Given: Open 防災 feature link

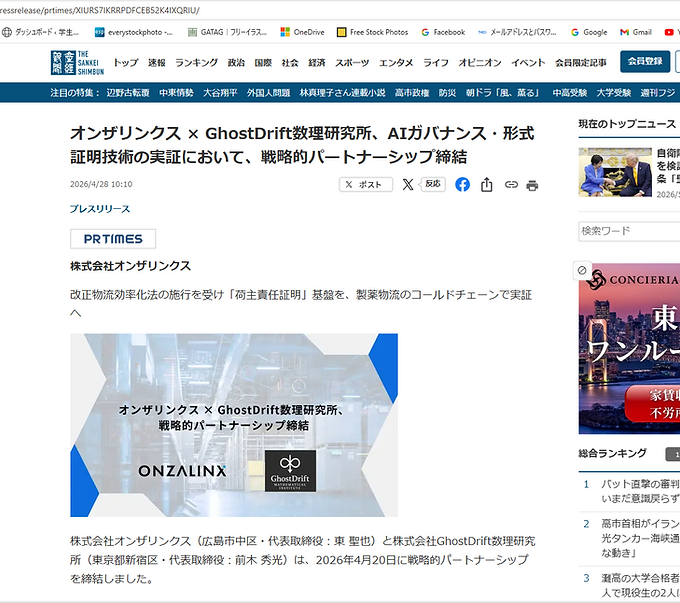Looking at the screenshot, I should pyautogui.click(x=447, y=93).
